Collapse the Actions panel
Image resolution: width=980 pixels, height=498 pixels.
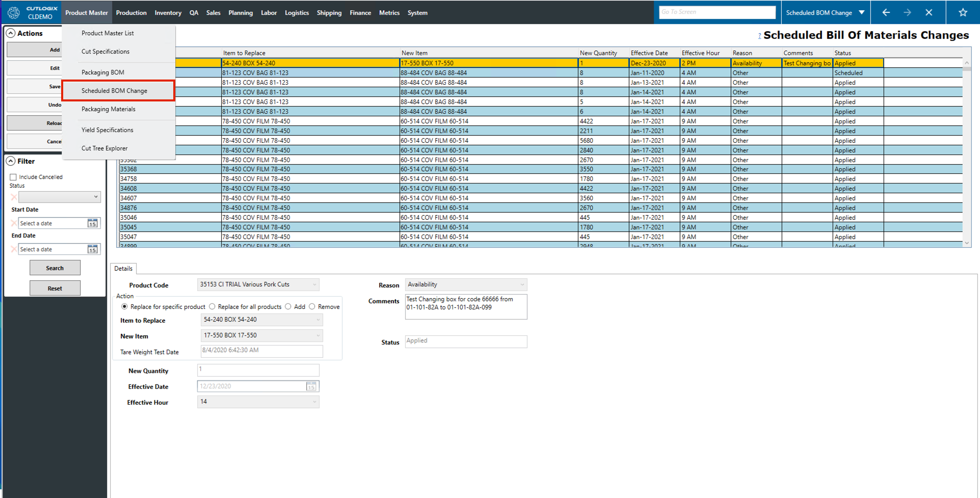point(11,33)
